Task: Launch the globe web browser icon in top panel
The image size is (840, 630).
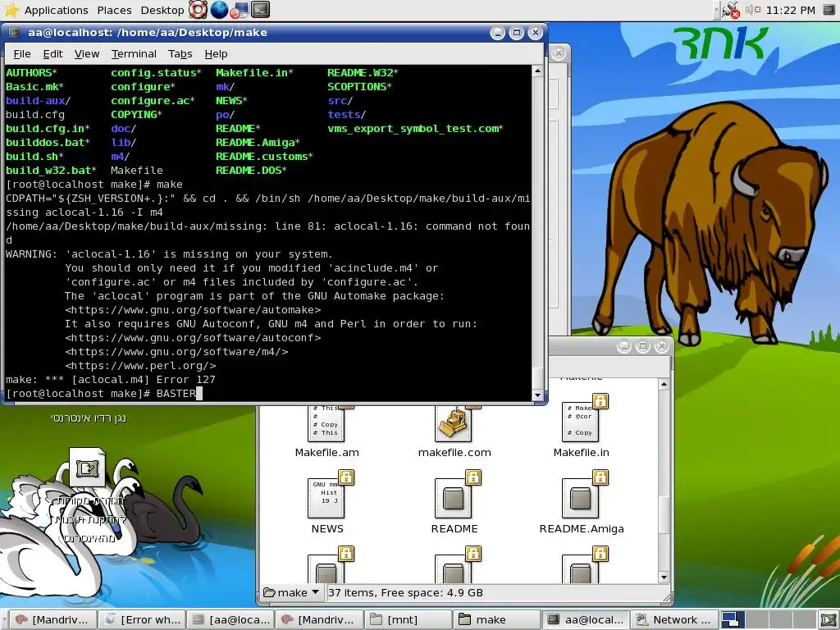Action: 219,10
